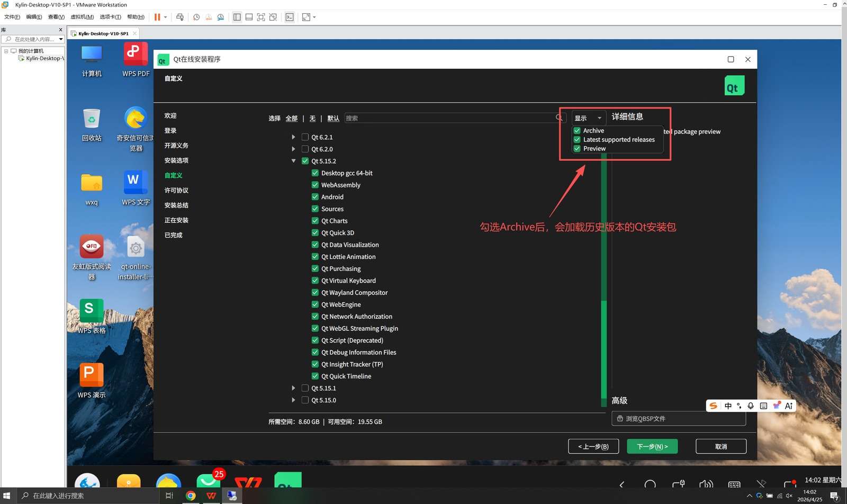Launch WPS 表格 desktop icon
847x504 pixels.
(92, 317)
